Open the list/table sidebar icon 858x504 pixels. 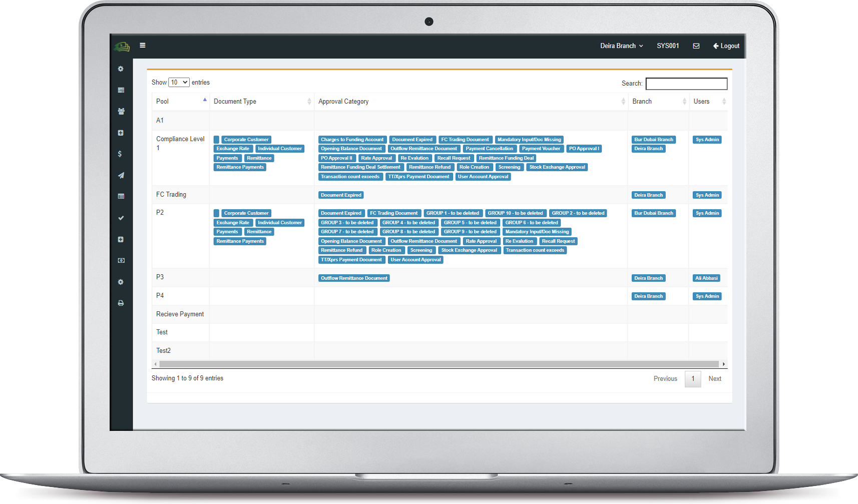pyautogui.click(x=121, y=196)
